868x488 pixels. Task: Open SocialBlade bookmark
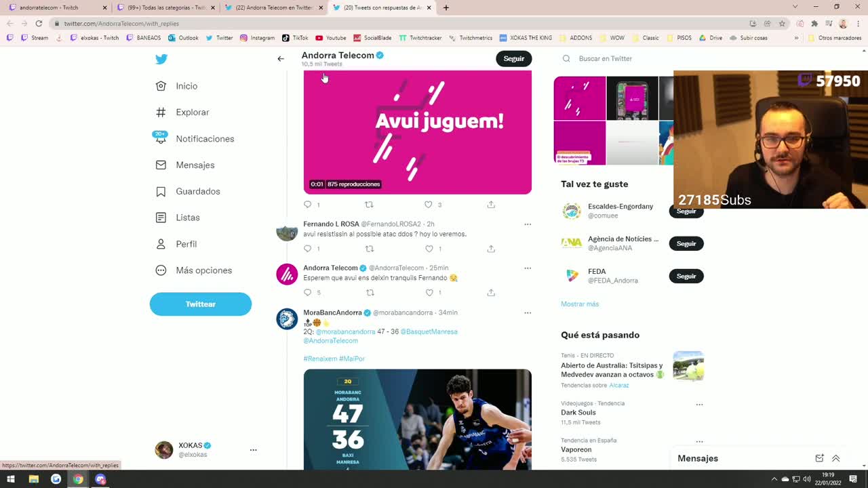372,38
